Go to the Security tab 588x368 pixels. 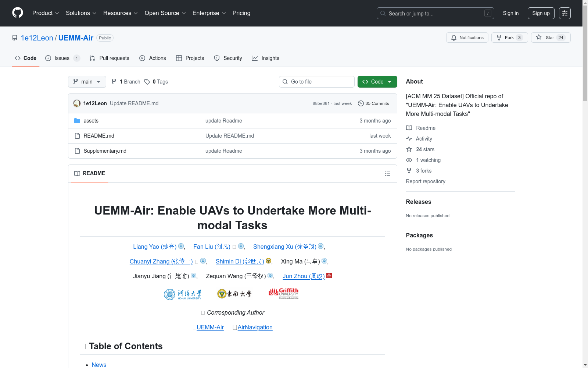tap(228, 58)
